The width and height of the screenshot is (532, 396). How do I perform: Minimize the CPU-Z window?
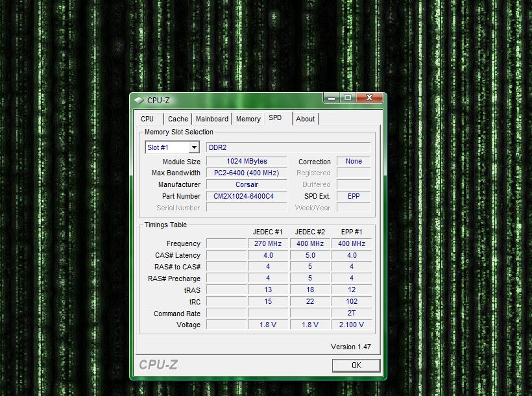coord(332,98)
